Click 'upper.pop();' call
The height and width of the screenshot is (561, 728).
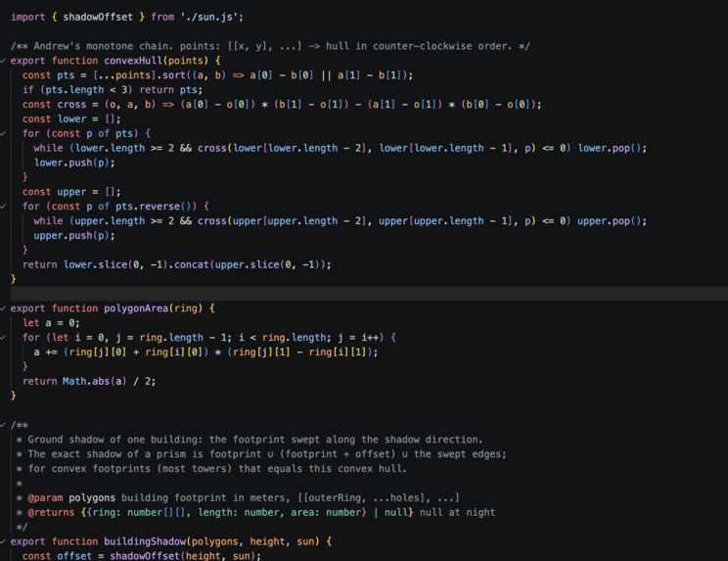(612, 221)
